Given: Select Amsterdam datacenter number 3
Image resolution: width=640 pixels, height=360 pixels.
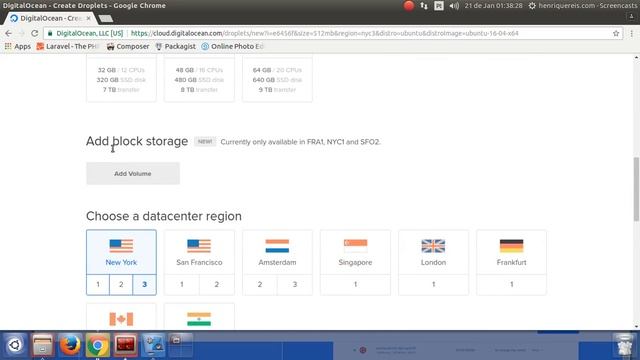Looking at the screenshot, I should coord(295,284).
